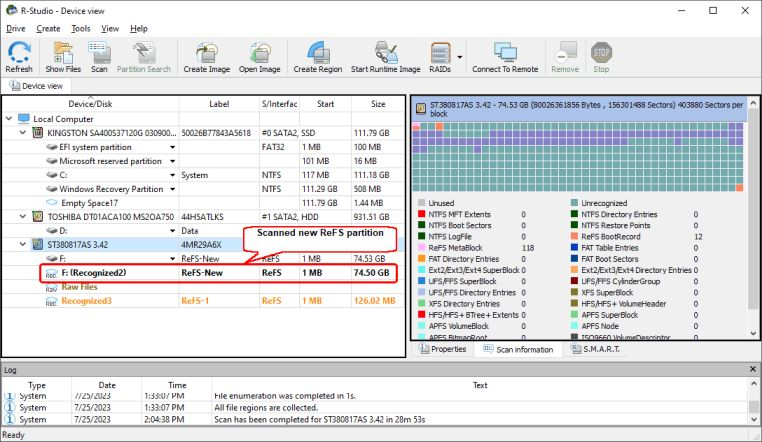Open Show Files from the toolbar
762x442 pixels.
tap(63, 57)
